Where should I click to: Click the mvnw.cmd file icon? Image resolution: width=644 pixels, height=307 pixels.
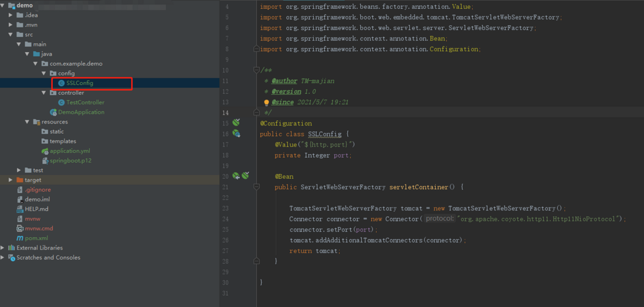(x=20, y=228)
